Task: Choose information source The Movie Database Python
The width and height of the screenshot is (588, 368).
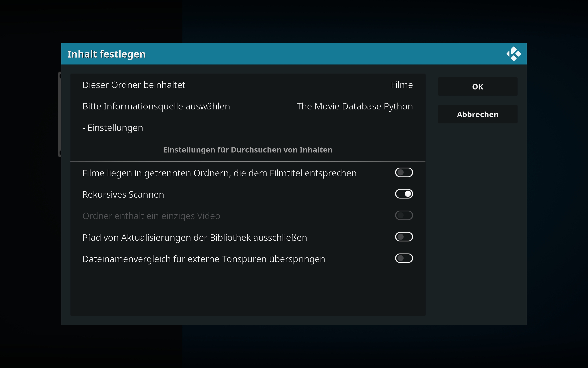Action: [x=355, y=106]
